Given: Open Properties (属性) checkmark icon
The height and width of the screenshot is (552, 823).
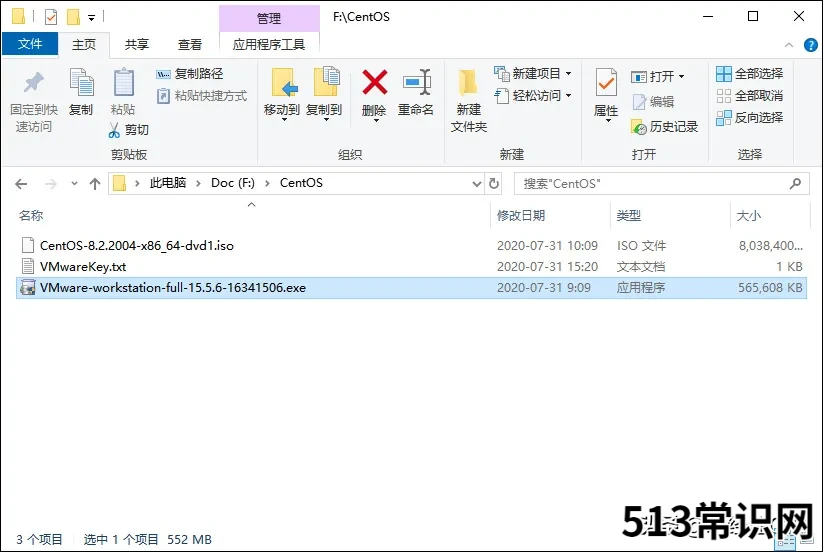Looking at the screenshot, I should (x=606, y=83).
